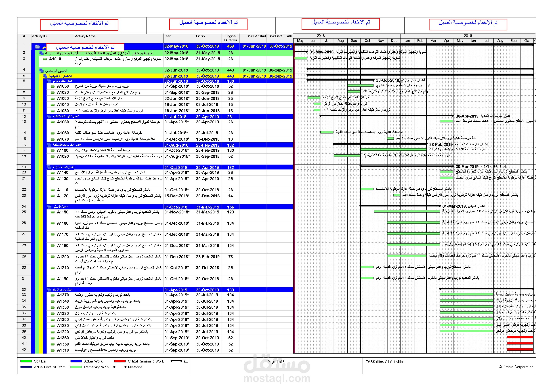Click the project folder icon in row 1

point(37,46)
